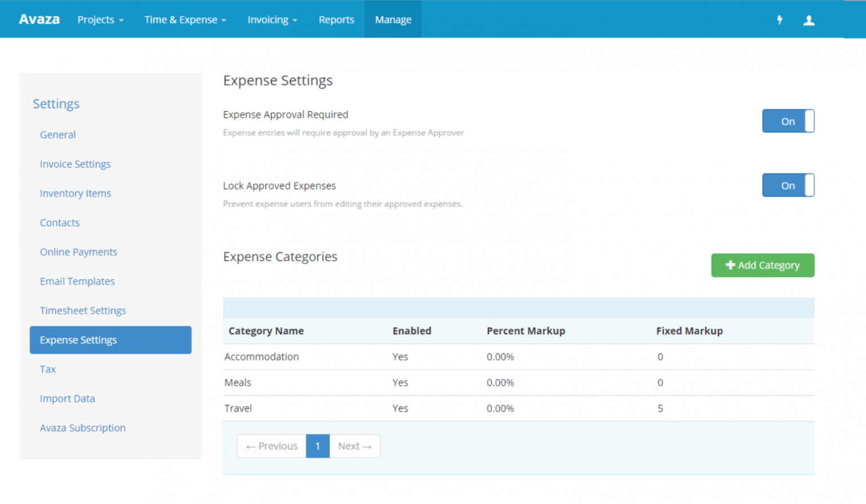The image size is (866, 504).
Task: Open the user account icon
Action: 809,20
